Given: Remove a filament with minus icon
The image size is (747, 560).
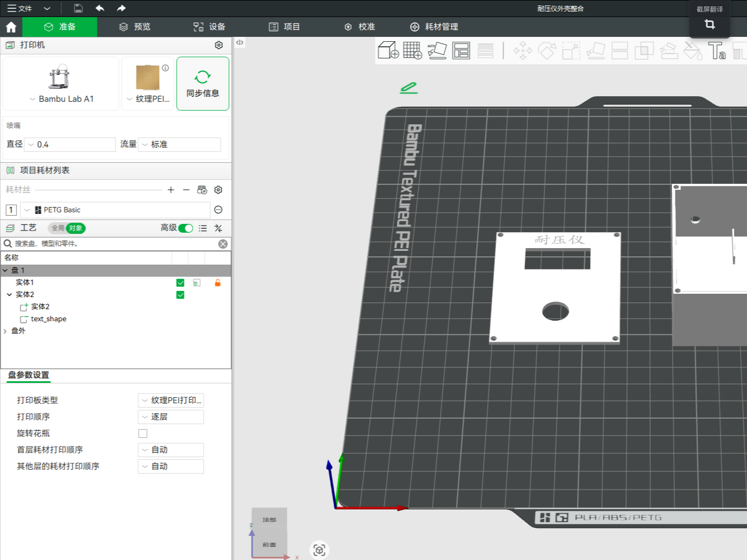Looking at the screenshot, I should (186, 190).
